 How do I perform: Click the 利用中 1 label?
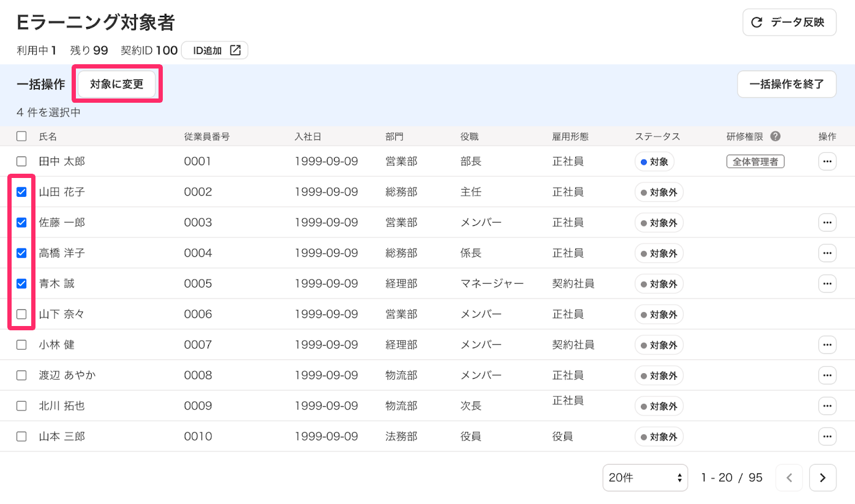coord(37,51)
